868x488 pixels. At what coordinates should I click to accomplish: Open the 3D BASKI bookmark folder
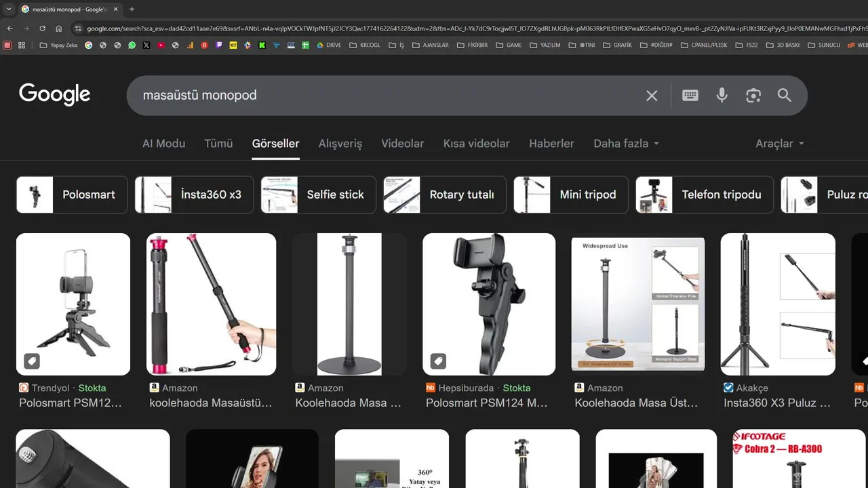point(783,45)
